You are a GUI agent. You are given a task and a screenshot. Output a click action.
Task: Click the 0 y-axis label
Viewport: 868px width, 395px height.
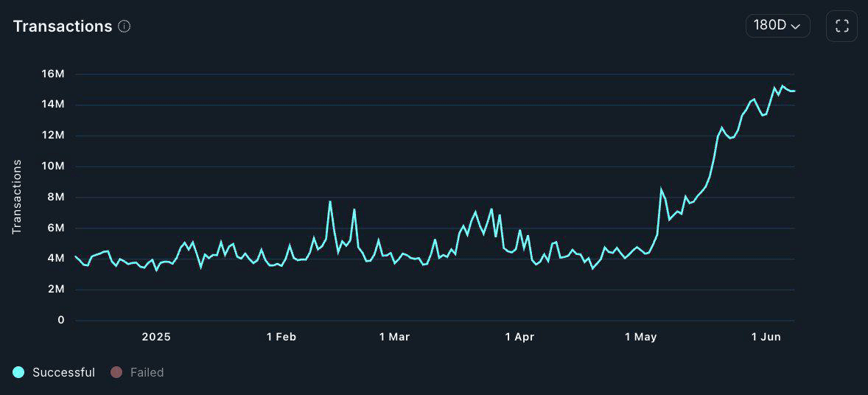61,321
